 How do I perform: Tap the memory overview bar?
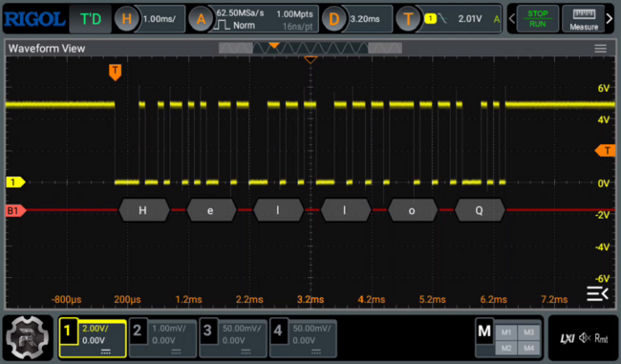point(310,48)
